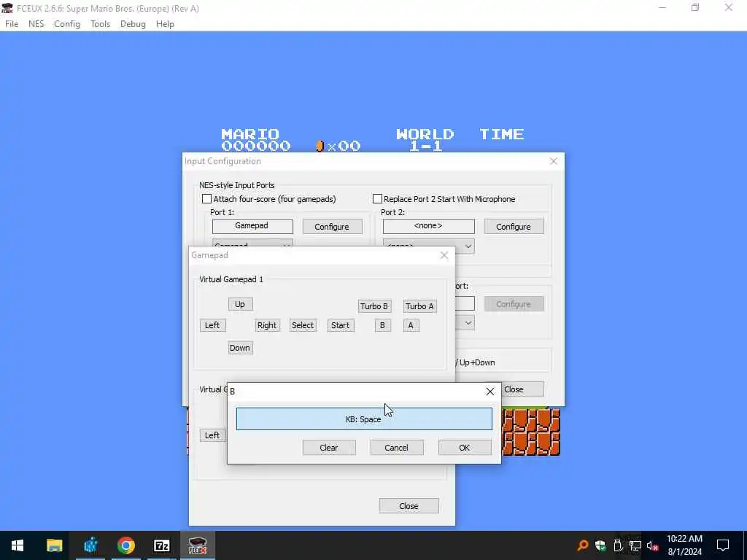This screenshot has height=560, width=747.
Task: Click the orange magnifier tray icon
Action: pyautogui.click(x=582, y=545)
